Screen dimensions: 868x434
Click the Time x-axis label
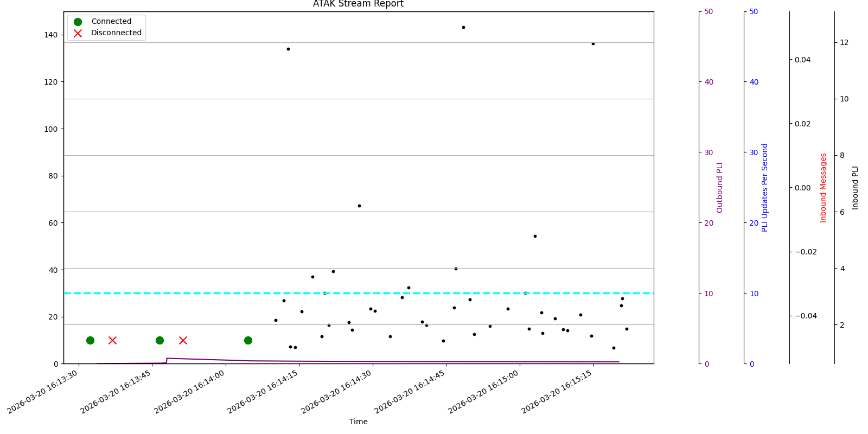[358, 422]
